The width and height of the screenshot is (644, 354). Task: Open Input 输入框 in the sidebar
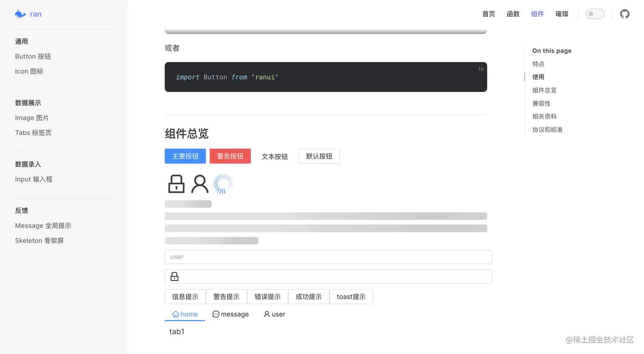[34, 179]
